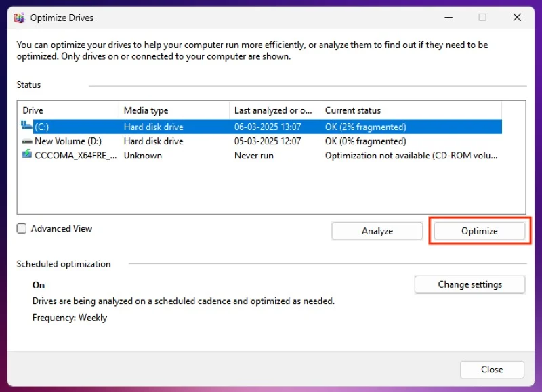Sort by the Drive column header

click(68, 110)
